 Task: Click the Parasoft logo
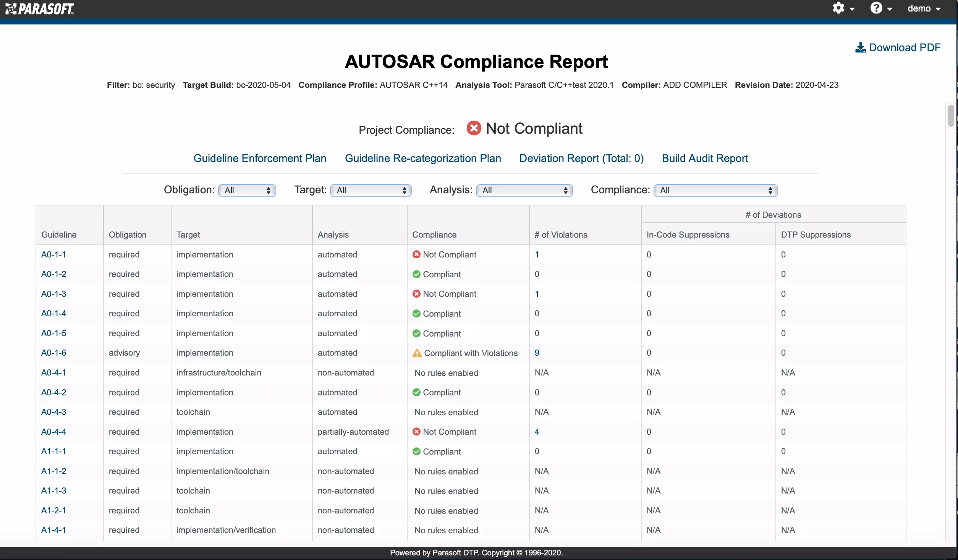pos(40,9)
